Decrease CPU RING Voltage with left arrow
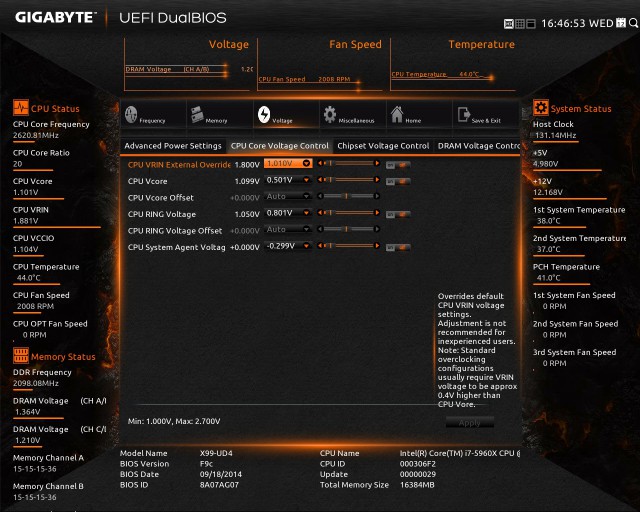Viewport: 640px width, 512px height. point(320,213)
